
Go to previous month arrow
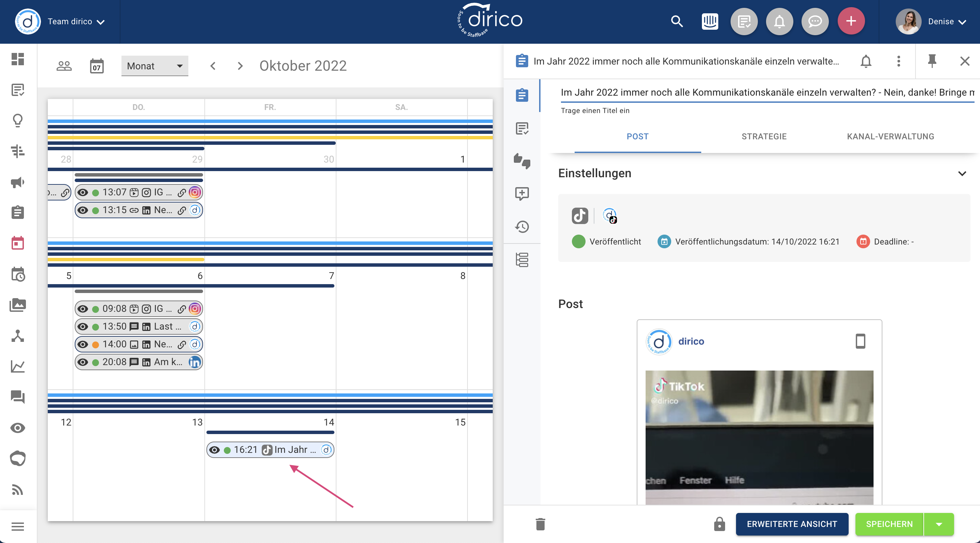(213, 66)
